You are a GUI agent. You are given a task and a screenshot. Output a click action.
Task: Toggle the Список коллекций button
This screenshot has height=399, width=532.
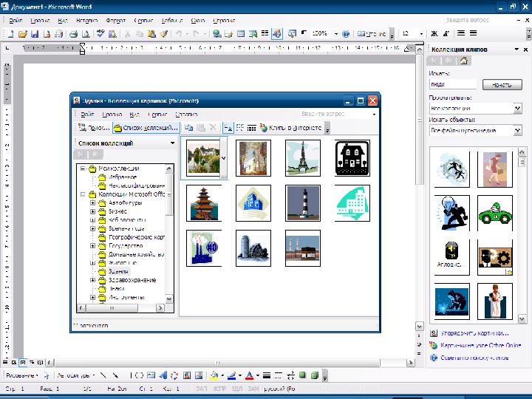point(146,128)
